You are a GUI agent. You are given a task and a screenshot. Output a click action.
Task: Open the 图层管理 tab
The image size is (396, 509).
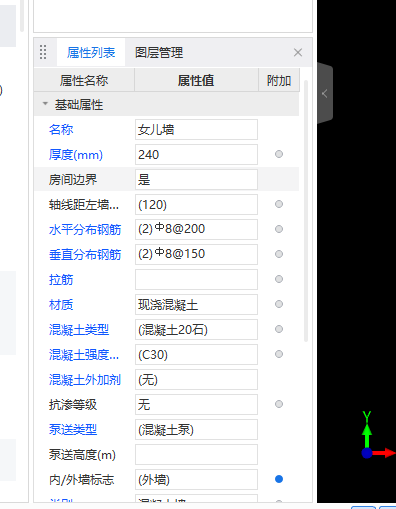click(159, 52)
